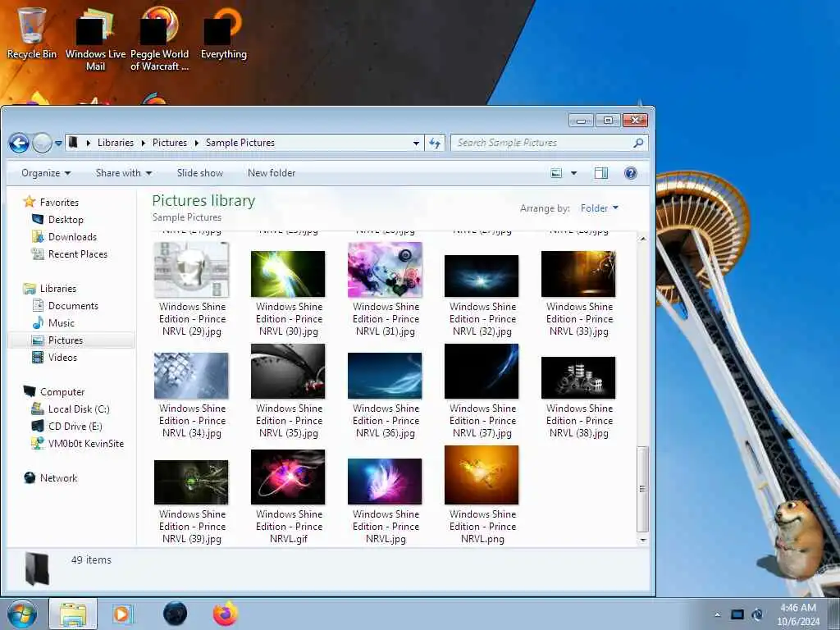Image resolution: width=840 pixels, height=630 pixels.
Task: Click the Search Sample Pictures field
Action: tap(541, 143)
